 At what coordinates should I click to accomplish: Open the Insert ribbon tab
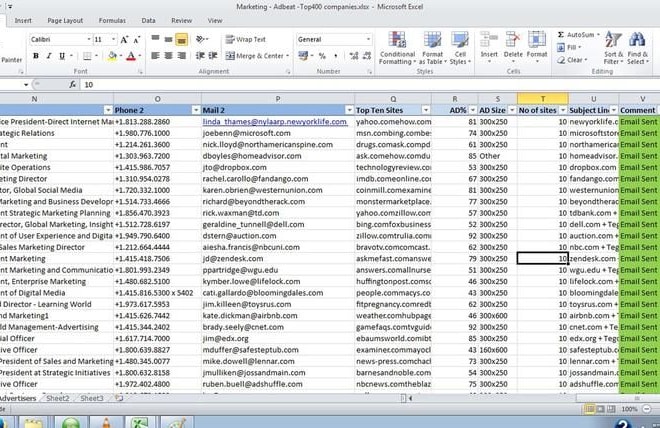coord(23,21)
